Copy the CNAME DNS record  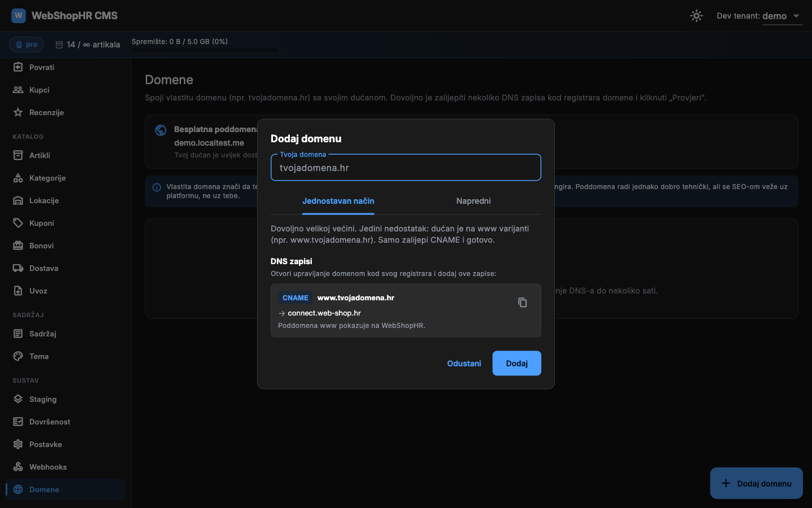(523, 303)
